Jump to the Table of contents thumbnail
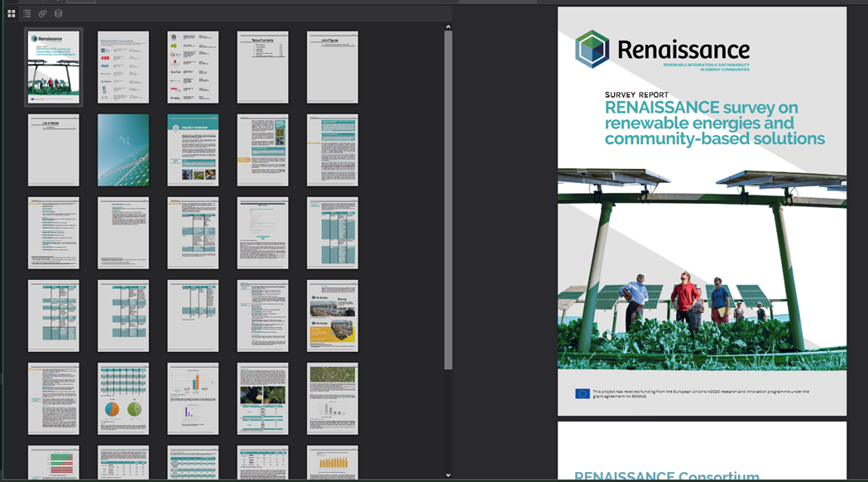The height and width of the screenshot is (482, 868). (263, 67)
